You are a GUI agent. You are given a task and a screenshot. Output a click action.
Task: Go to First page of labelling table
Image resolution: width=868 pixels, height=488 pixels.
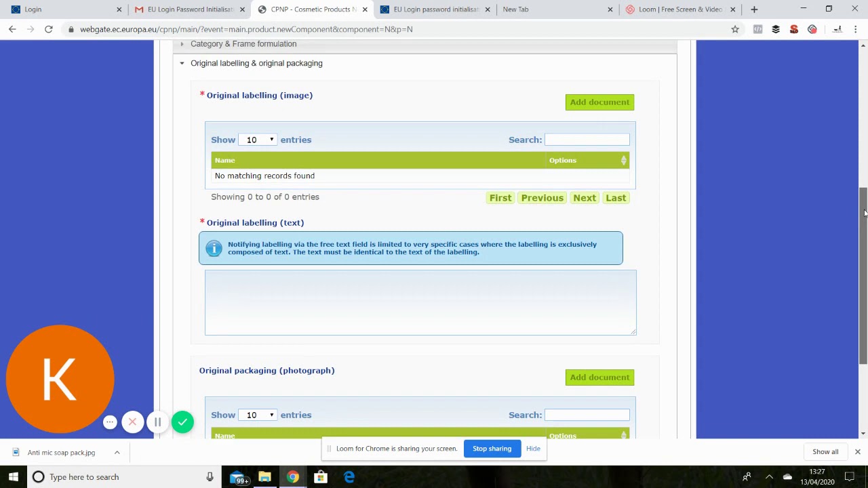pos(500,198)
